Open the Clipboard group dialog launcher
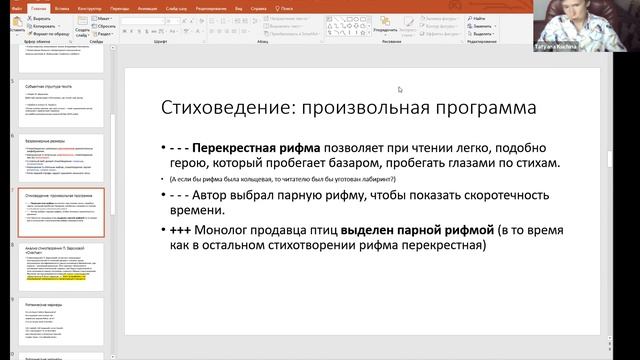Screen dimensions: 640x360 click(70, 42)
